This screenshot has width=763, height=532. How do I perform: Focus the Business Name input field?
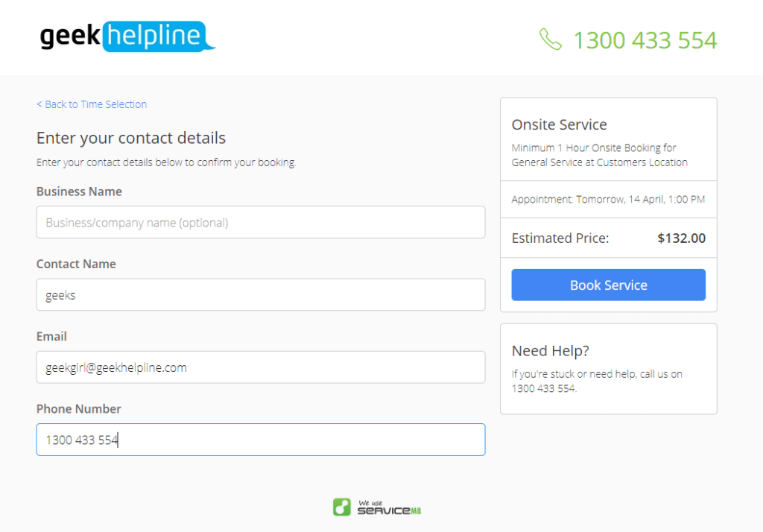pos(261,223)
